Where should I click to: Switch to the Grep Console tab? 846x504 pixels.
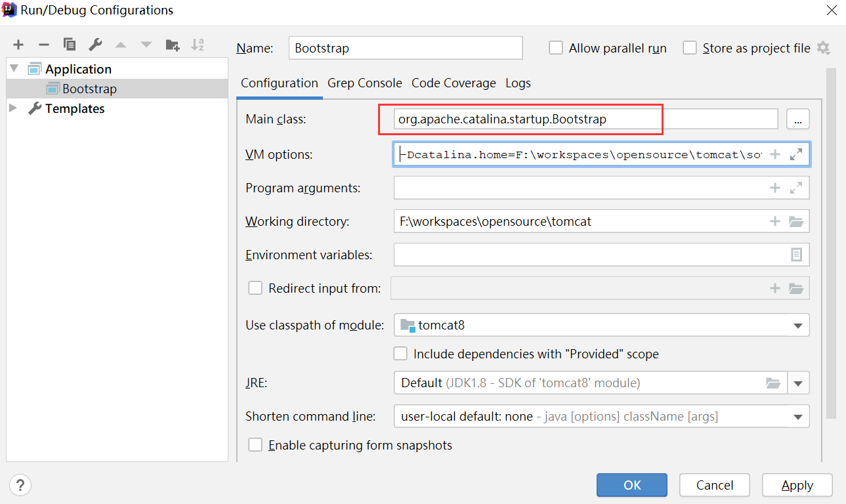tap(365, 83)
